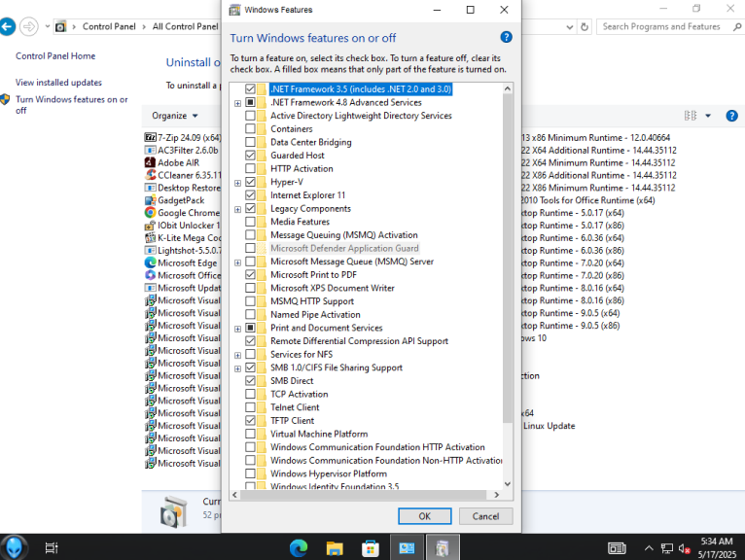
Task: Click the Lightshot-5.5.0.7 program icon
Action: tap(150, 250)
